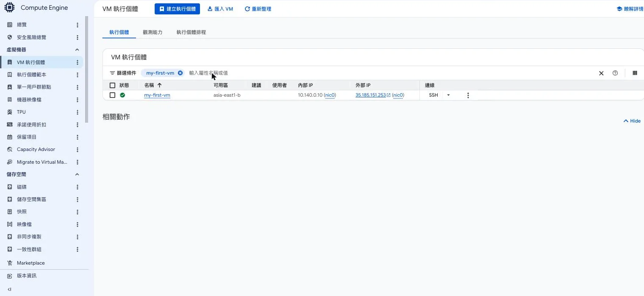Remove the my-first-vm filter chip

(x=180, y=73)
